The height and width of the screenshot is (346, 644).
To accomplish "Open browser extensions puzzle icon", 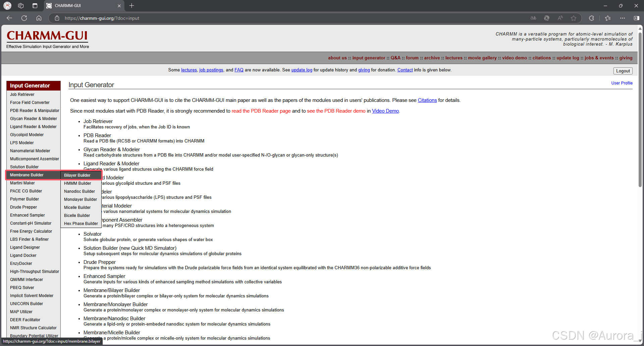I will point(591,18).
